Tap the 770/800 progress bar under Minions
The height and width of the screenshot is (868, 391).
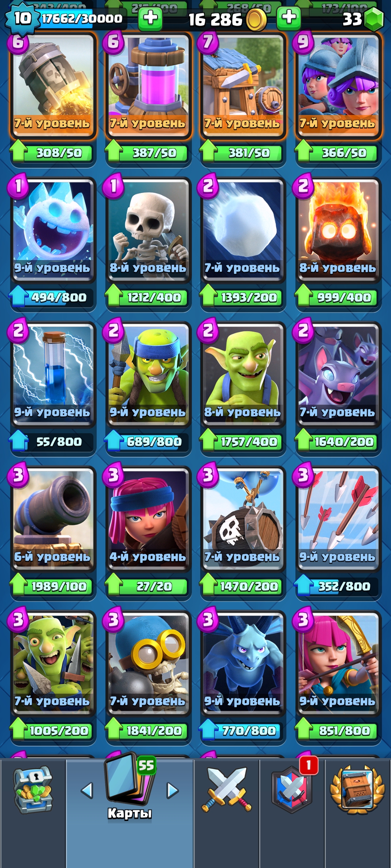pos(242,731)
